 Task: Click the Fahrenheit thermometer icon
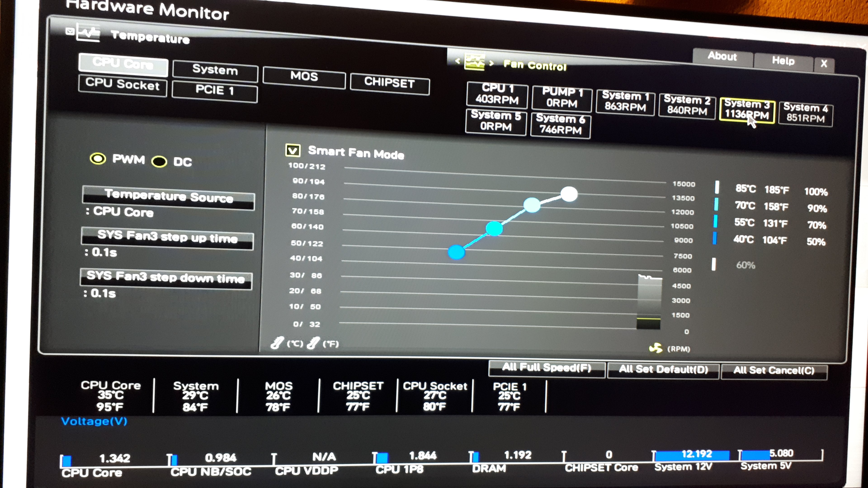tap(313, 343)
